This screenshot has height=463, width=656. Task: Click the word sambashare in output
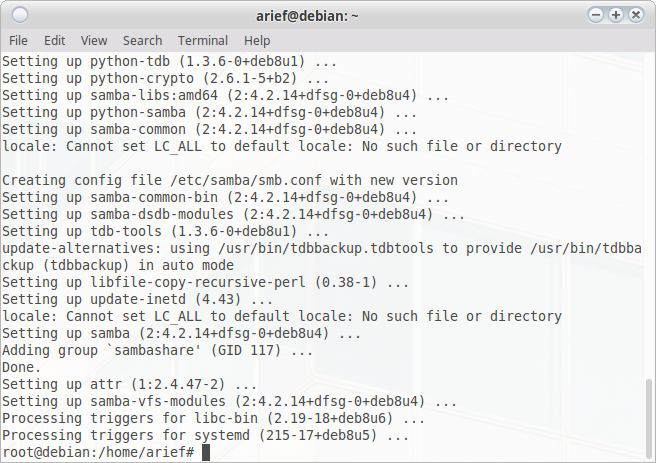pos(155,350)
